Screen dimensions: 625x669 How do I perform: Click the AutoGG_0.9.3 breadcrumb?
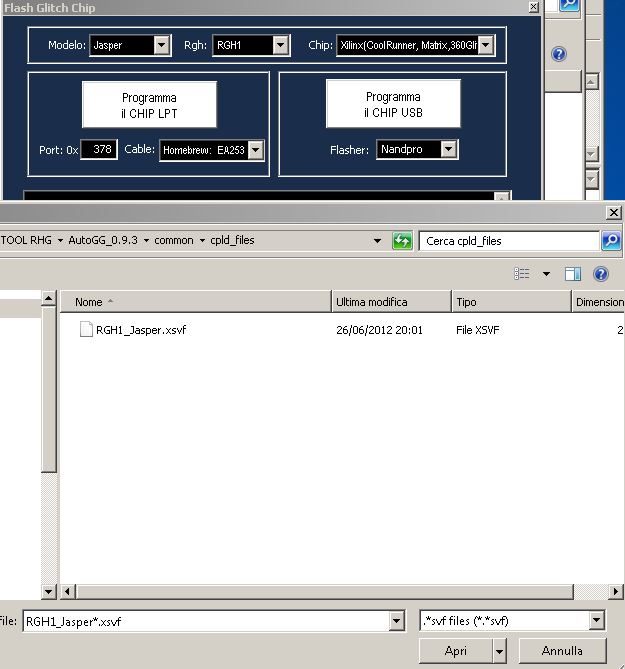click(103, 240)
